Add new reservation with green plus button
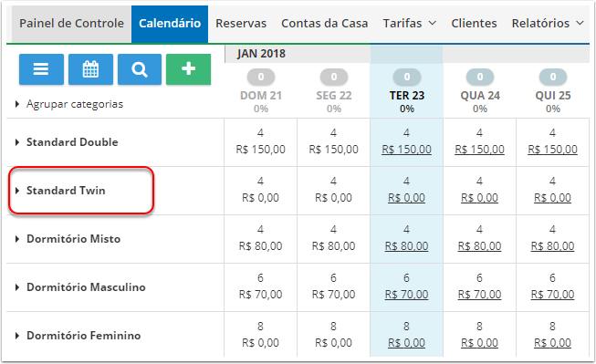This screenshot has height=364, width=596. [189, 69]
